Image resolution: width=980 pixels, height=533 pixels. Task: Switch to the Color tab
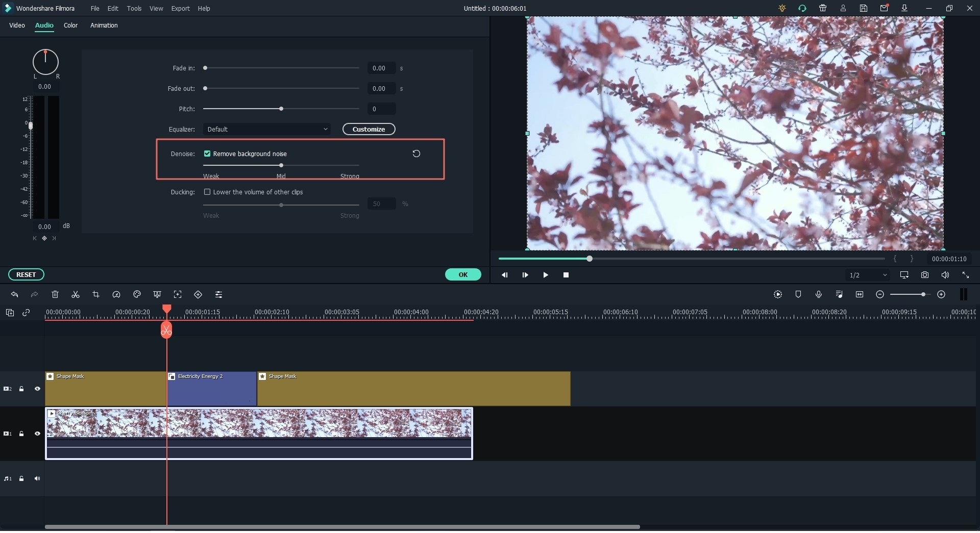(70, 25)
